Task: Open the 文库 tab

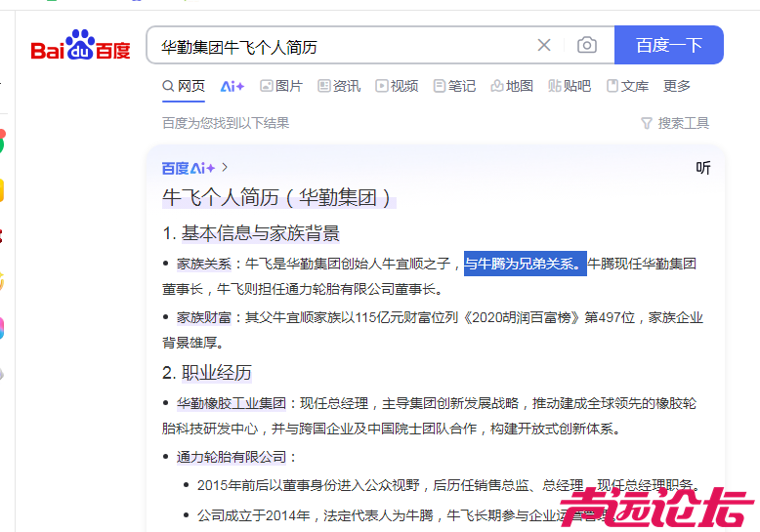Action: click(x=628, y=86)
